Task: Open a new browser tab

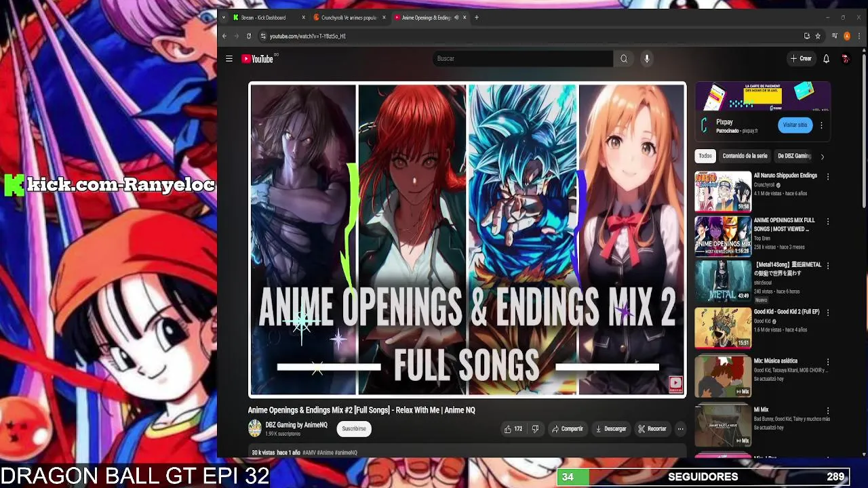Action: tap(477, 18)
